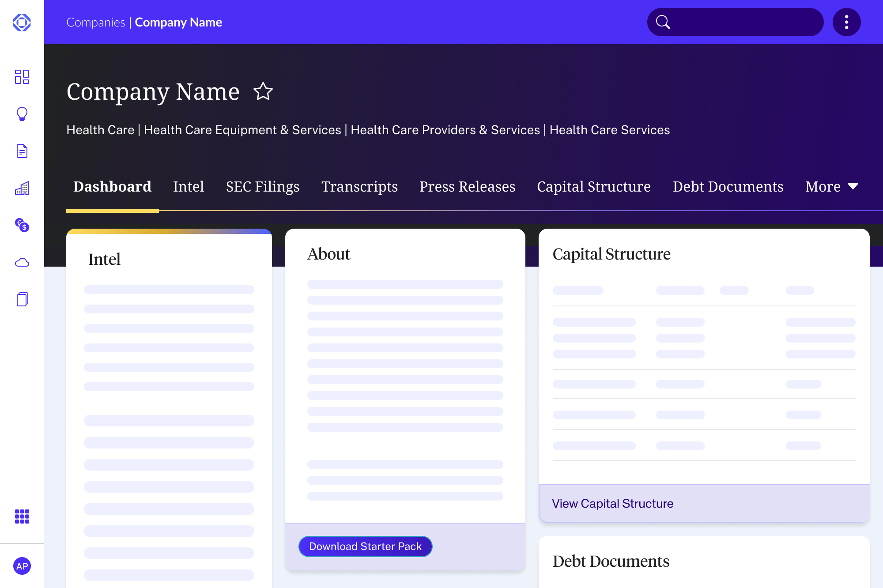Click the Download Starter Pack button
883x588 pixels.
[365, 547]
